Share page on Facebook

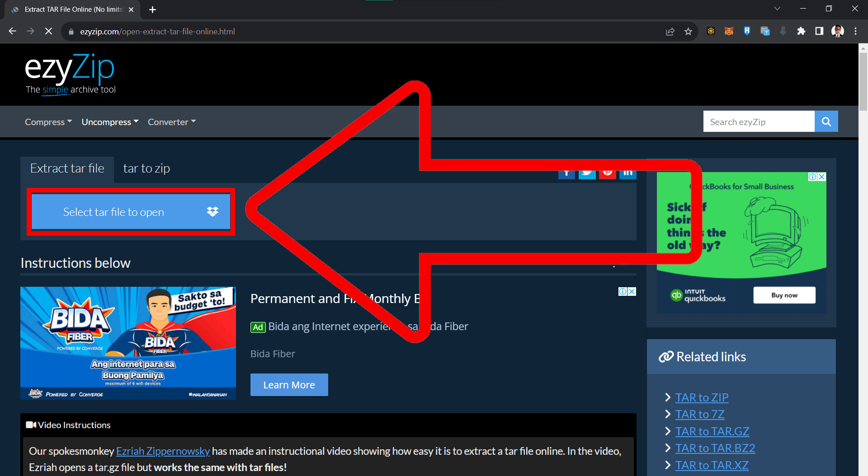click(566, 172)
